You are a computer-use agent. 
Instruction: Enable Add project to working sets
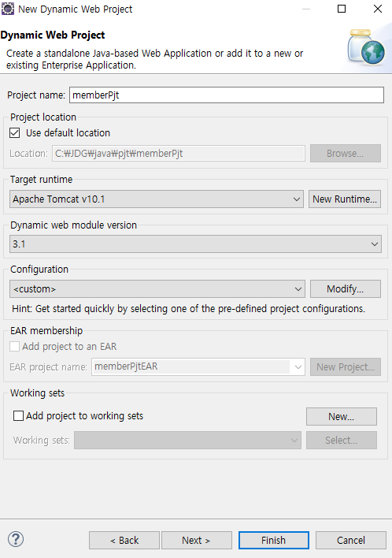tap(18, 415)
